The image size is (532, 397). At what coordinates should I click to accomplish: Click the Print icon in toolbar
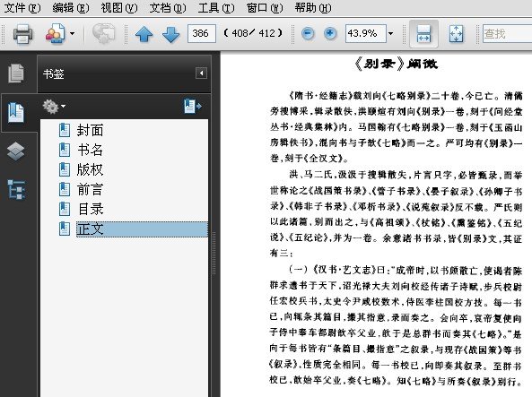coord(23,34)
